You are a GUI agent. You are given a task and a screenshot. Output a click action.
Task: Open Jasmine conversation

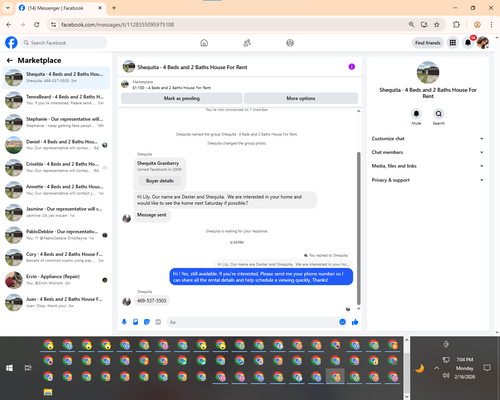[56, 212]
